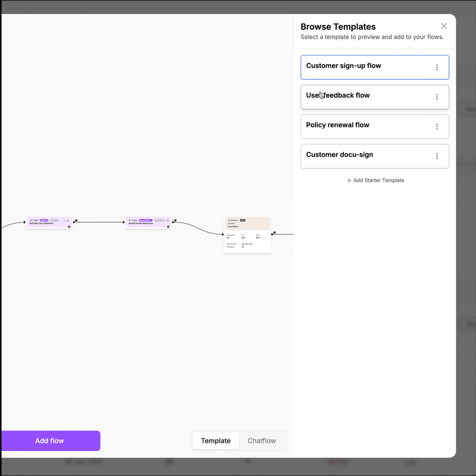This screenshot has width=476, height=476.
Task: Switch to the Chatflow view
Action: [x=262, y=441]
